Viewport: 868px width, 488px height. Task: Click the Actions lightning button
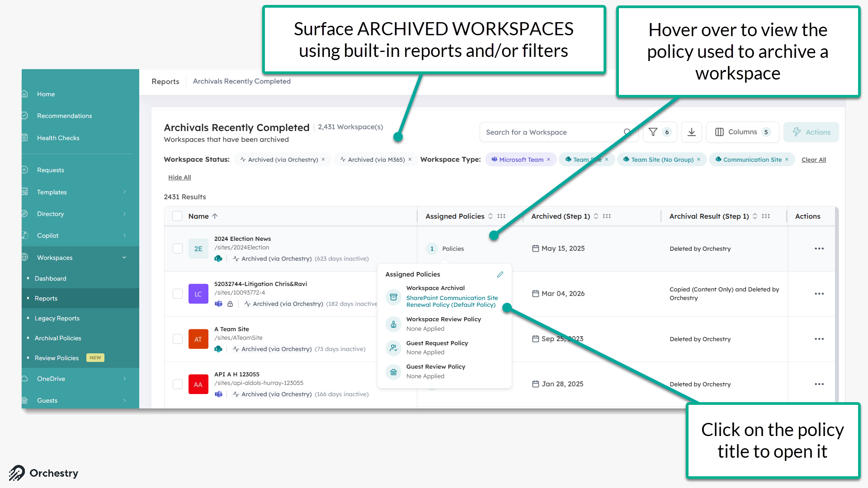pyautogui.click(x=811, y=132)
